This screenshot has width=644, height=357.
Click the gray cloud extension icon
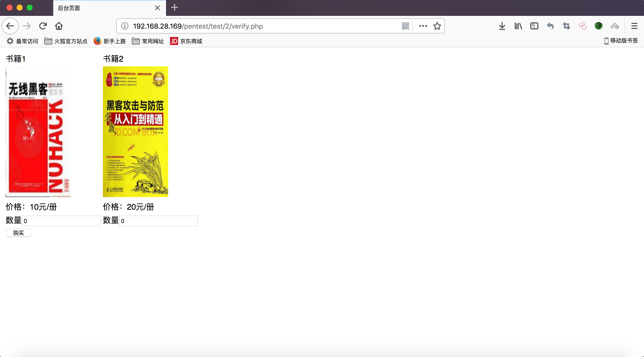[615, 26]
